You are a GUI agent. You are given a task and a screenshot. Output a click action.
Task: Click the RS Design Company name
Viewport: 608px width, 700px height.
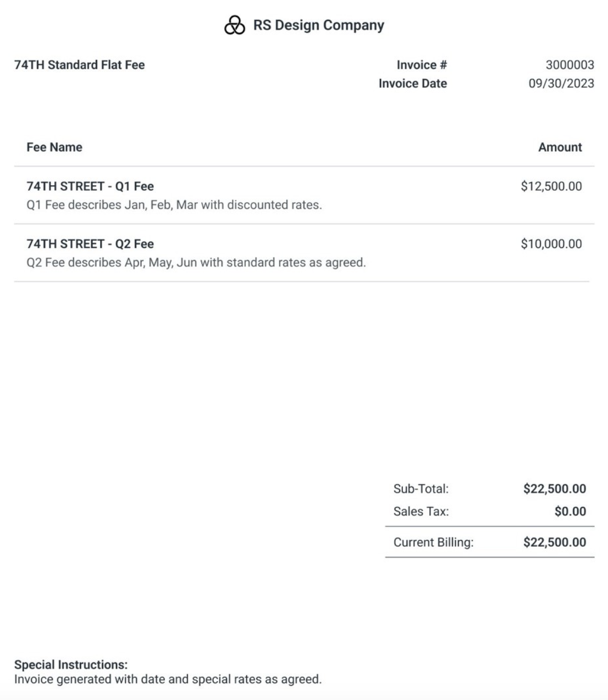click(x=318, y=25)
